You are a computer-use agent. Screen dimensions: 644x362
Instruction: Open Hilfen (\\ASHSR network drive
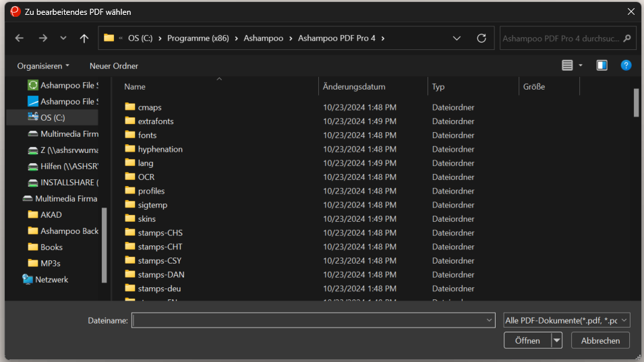[x=63, y=167]
